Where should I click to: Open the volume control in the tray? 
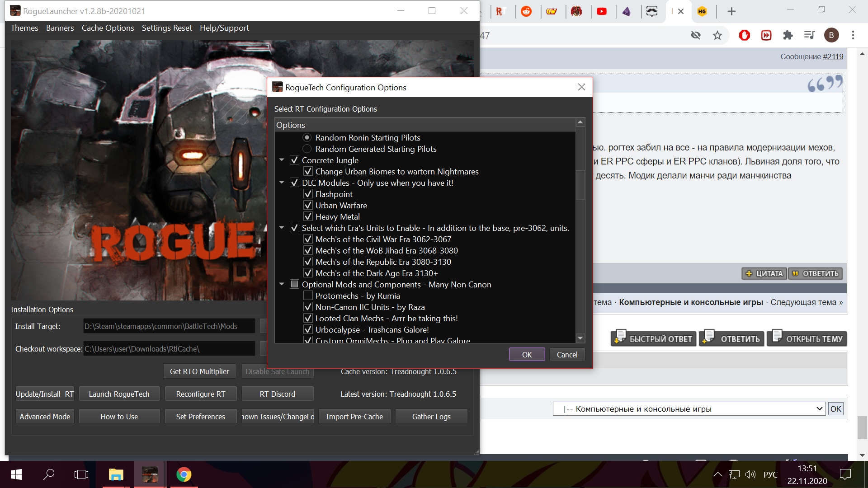click(750, 474)
